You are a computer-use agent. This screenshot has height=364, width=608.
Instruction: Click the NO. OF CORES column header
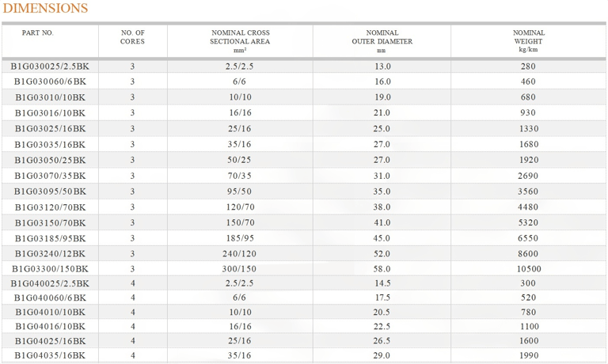tap(133, 37)
